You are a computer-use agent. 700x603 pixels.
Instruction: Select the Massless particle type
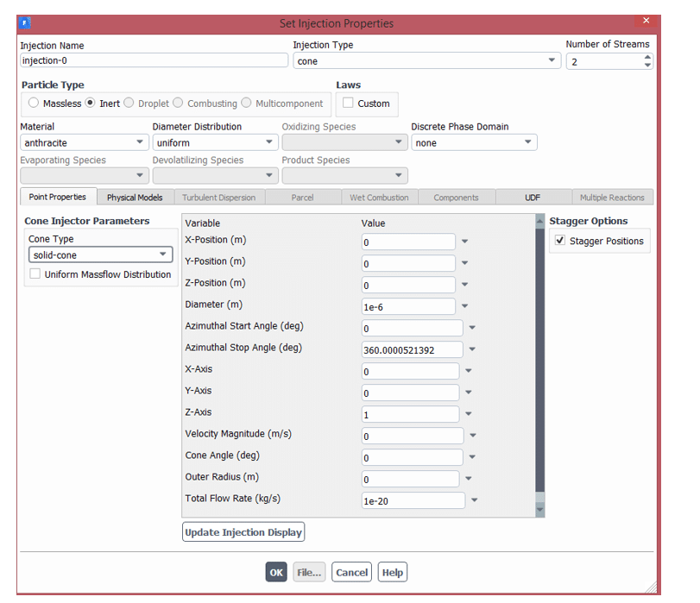[34, 104]
